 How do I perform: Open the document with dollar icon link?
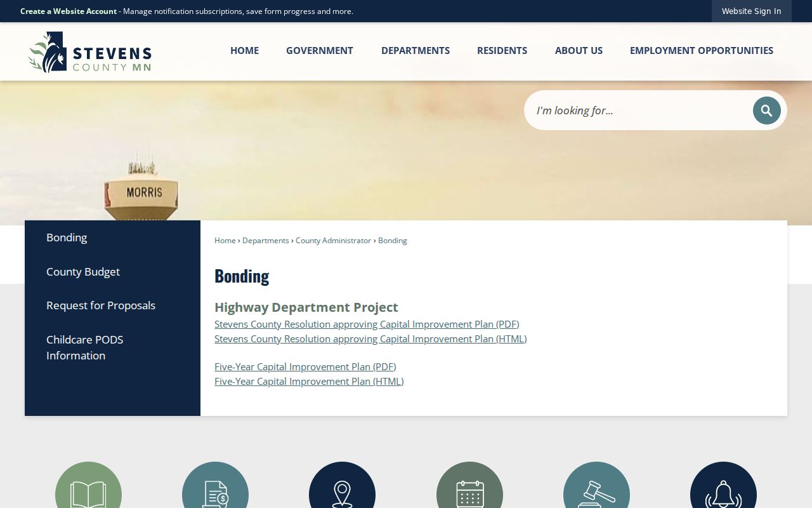click(x=215, y=485)
